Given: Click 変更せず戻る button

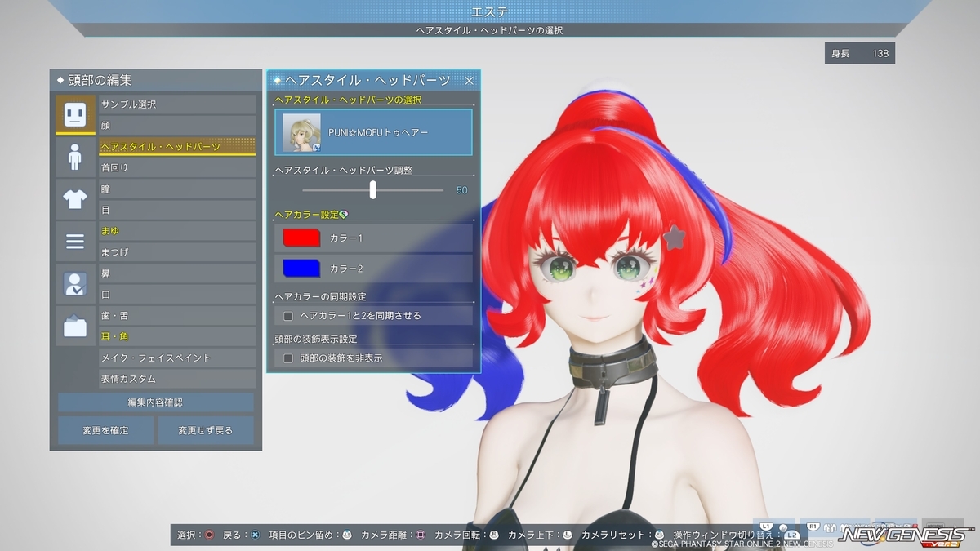Looking at the screenshot, I should tap(206, 430).
